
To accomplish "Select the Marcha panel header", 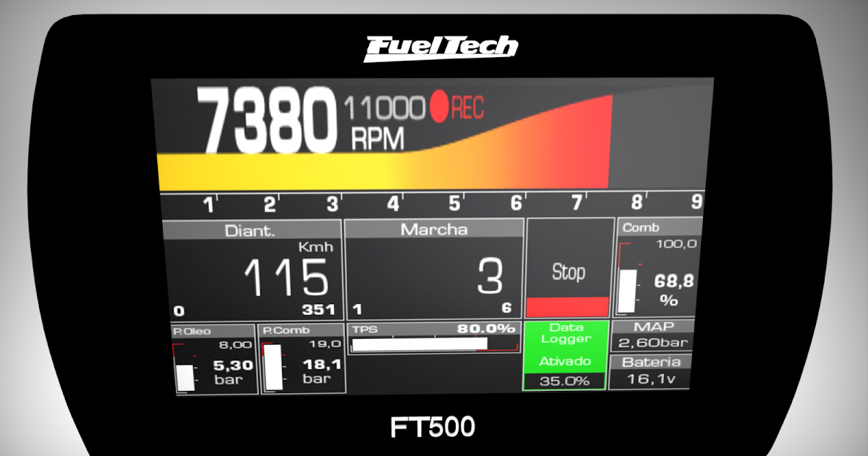I will coord(434,229).
